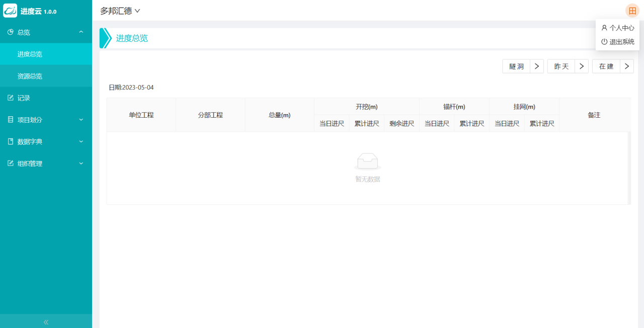Click the pie chart icon beside 总览

point(11,32)
